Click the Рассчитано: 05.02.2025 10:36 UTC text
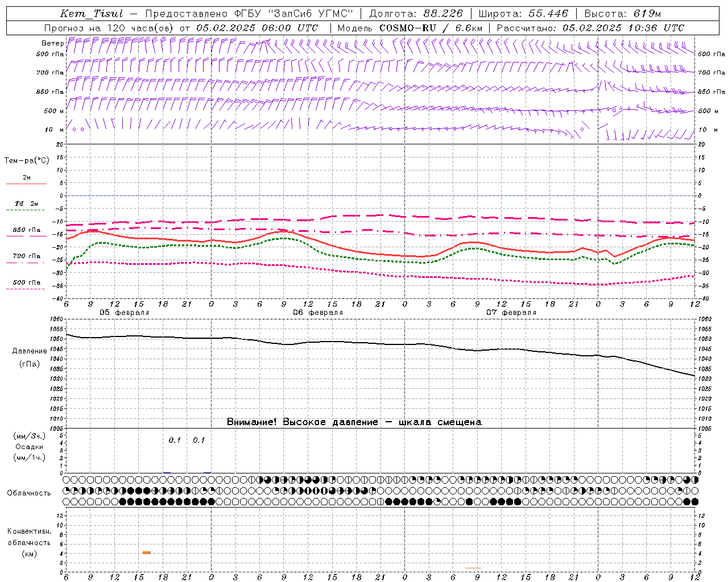 (590, 28)
